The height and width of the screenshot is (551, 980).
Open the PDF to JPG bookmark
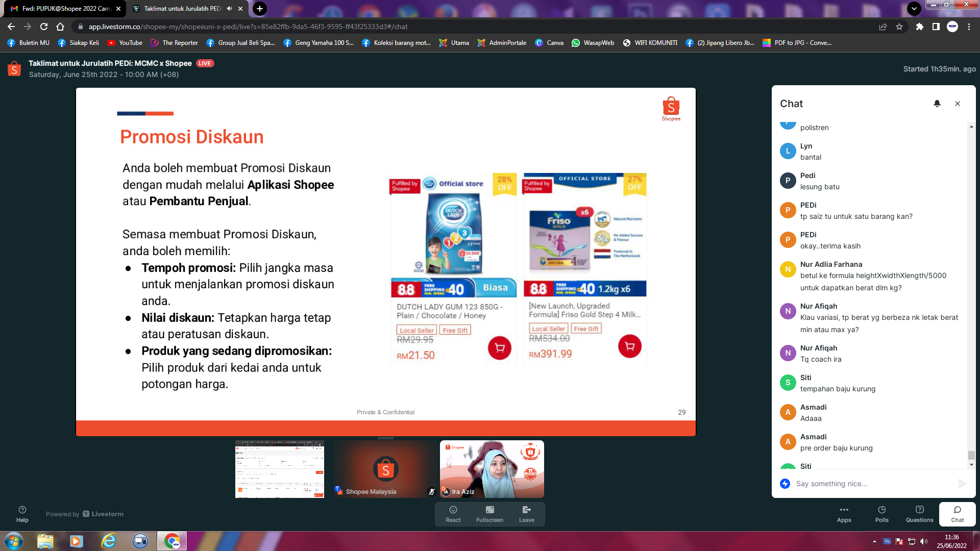pos(797,43)
